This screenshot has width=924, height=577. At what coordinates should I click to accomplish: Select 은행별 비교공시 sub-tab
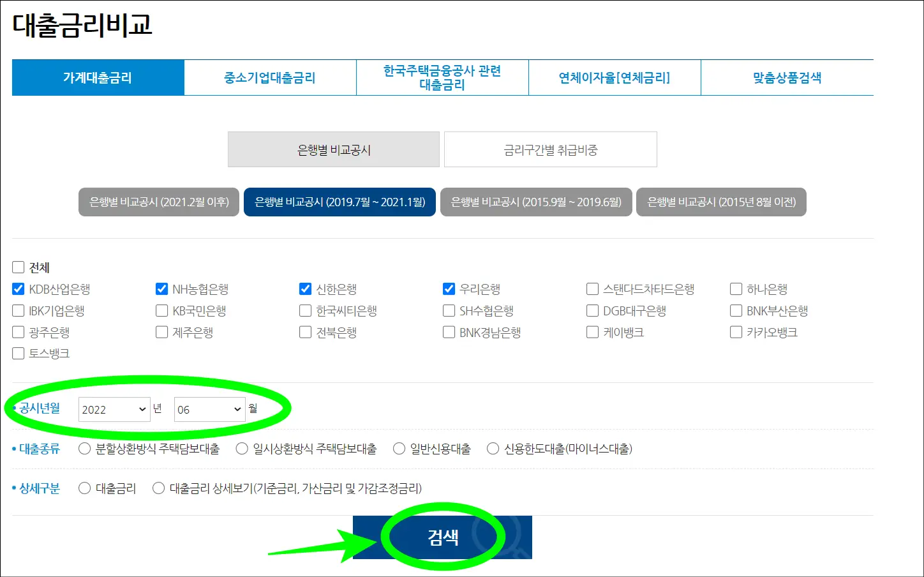pyautogui.click(x=334, y=149)
